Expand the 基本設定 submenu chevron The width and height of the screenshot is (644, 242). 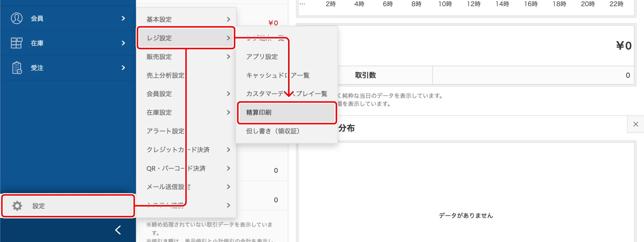click(x=228, y=19)
